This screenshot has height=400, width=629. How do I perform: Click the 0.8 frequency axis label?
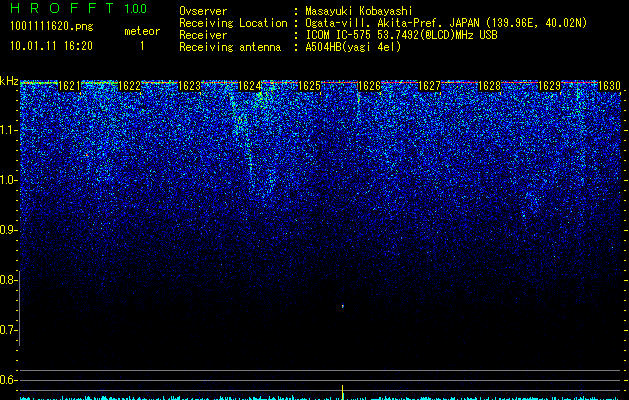8,280
